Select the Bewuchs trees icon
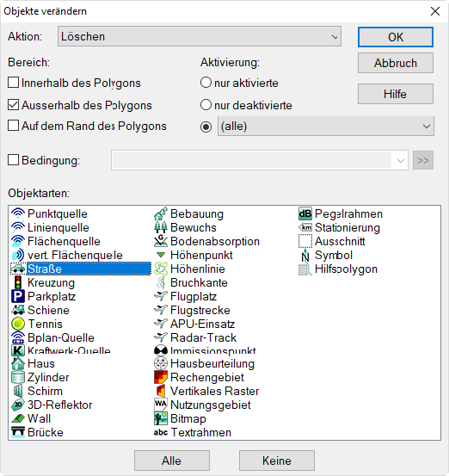The height and width of the screenshot is (476, 449). point(161,227)
